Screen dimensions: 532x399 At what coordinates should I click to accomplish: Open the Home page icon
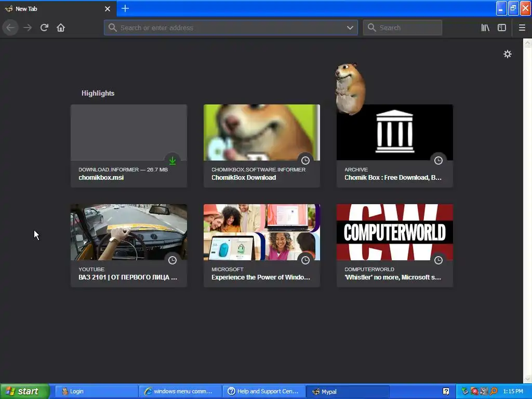pos(61,28)
